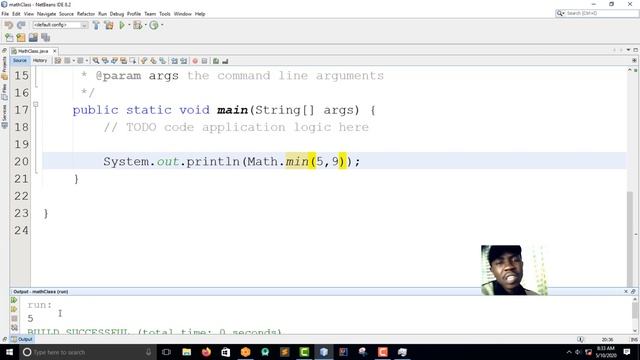Image resolution: width=640 pixels, height=360 pixels.
Task: Open the default config combo box
Action: [60, 25]
